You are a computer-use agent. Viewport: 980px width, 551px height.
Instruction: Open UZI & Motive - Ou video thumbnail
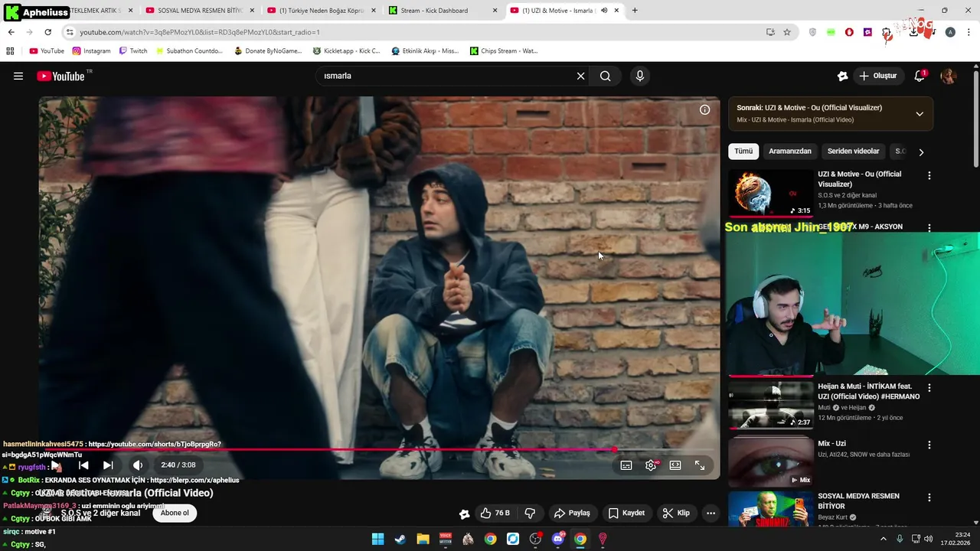770,194
